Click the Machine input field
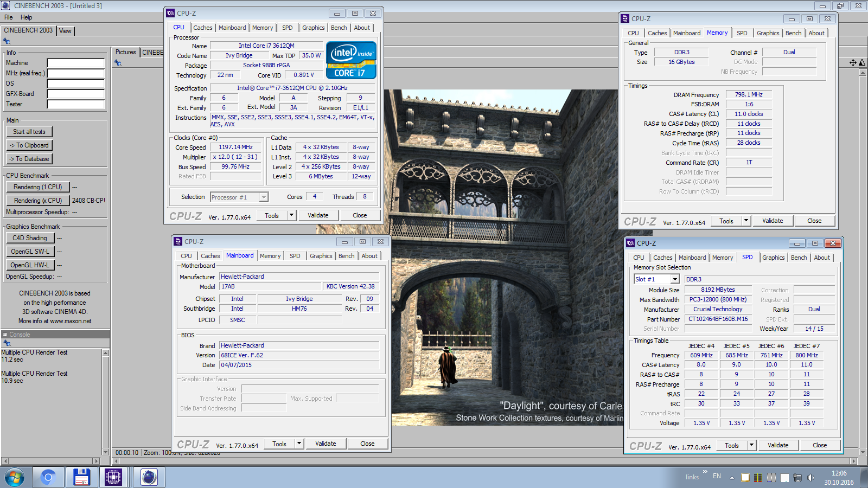 76,63
